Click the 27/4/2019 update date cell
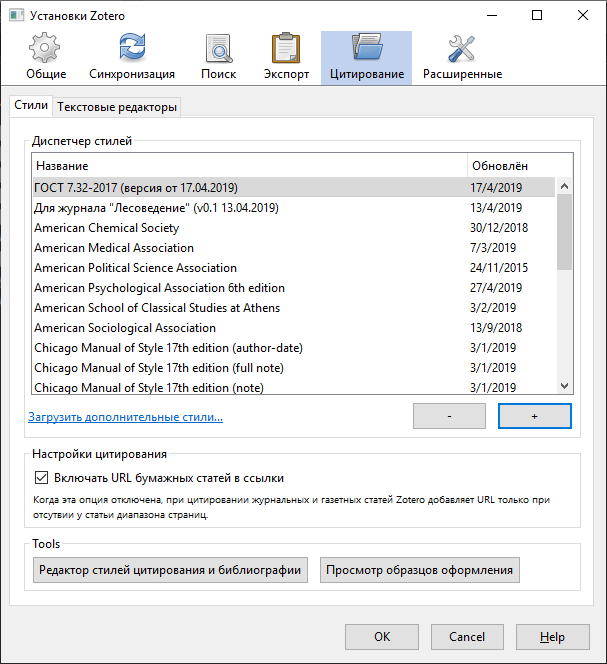Screen dimensions: 607x664 point(496,288)
